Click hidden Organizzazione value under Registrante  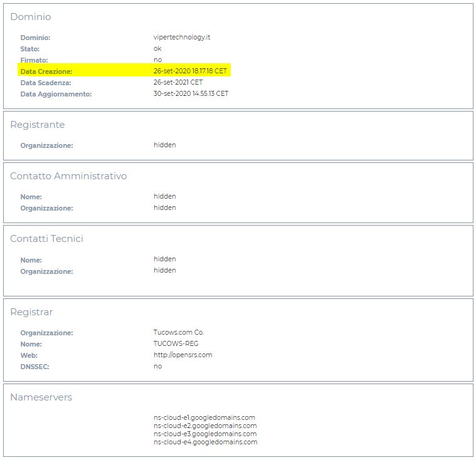pyautogui.click(x=164, y=145)
